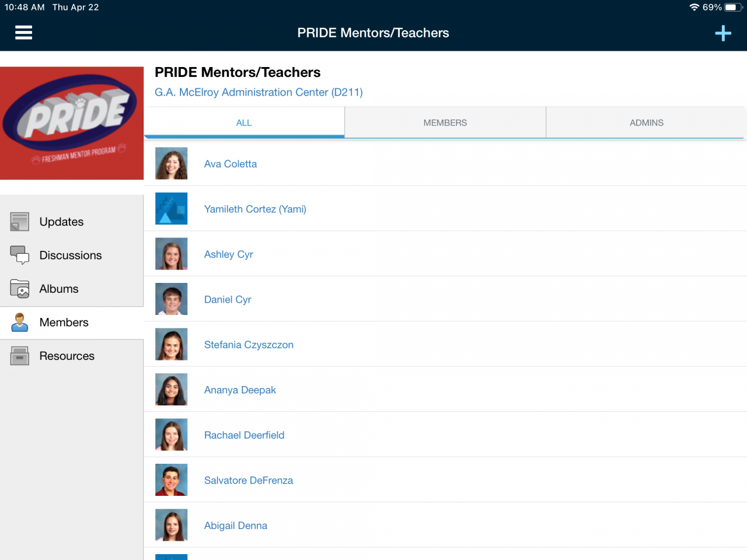Tap the battery status indicator
Viewport: 747px width, 560px height.
(733, 8)
